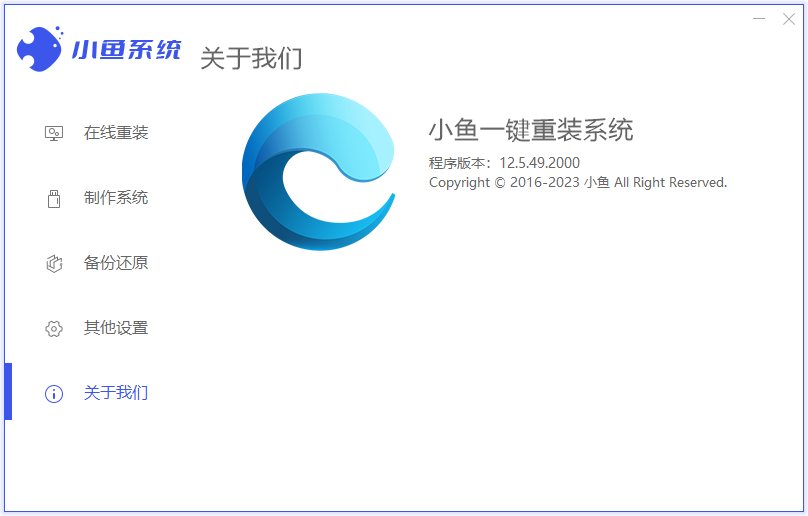Switch to 制作系统 section

click(x=116, y=198)
